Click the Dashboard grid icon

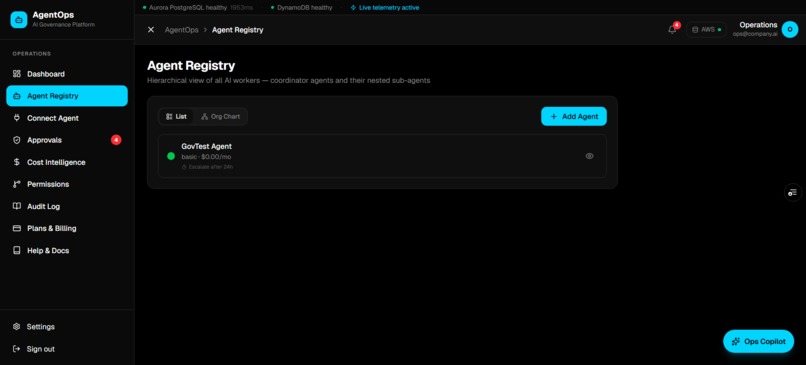point(16,74)
